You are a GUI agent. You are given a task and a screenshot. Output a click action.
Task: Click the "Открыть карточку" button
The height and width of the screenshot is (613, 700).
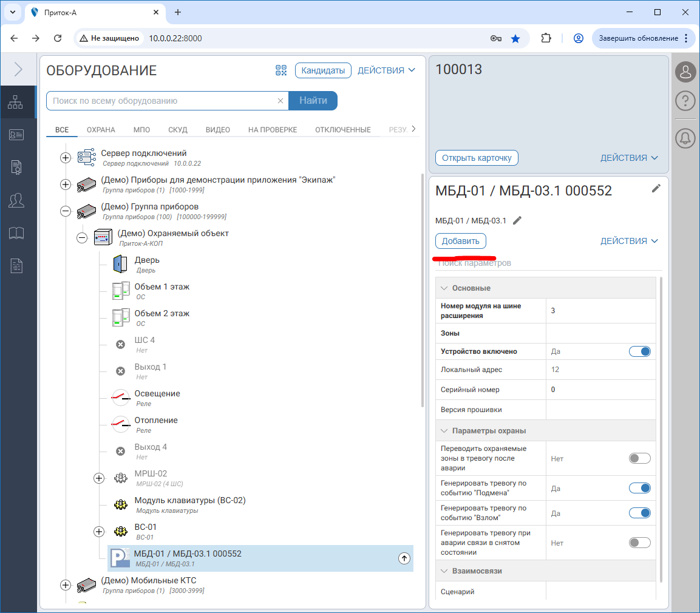[x=477, y=158]
